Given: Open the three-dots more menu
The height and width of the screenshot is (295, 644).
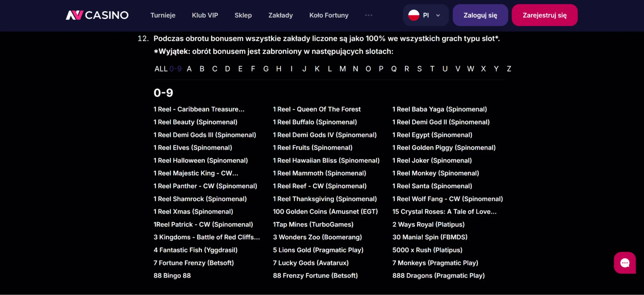Looking at the screenshot, I should (369, 15).
